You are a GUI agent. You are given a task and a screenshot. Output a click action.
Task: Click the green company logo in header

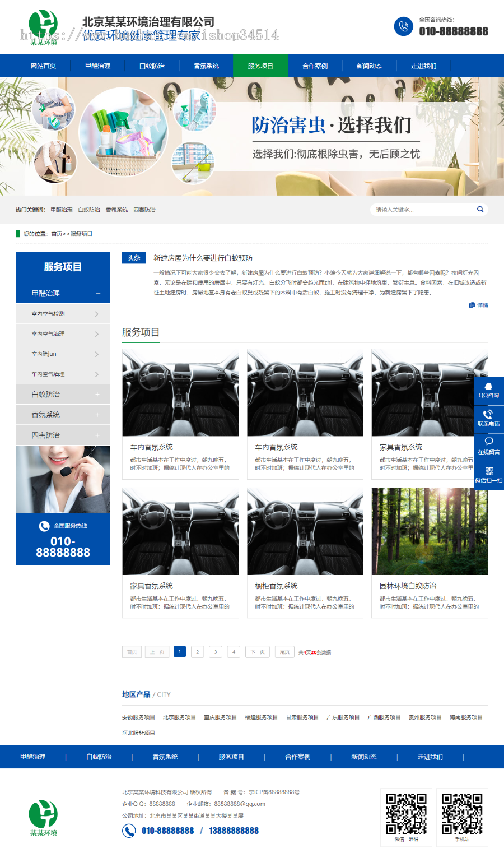tap(44, 27)
